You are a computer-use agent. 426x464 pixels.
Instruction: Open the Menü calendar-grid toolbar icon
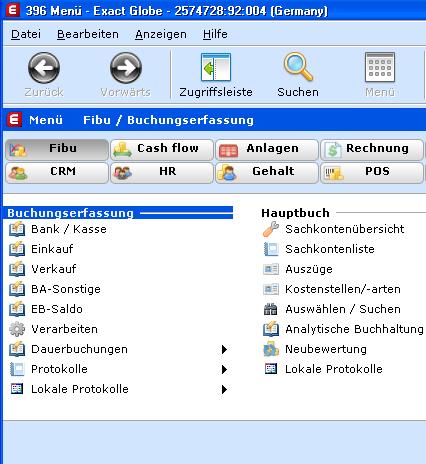[x=380, y=67]
